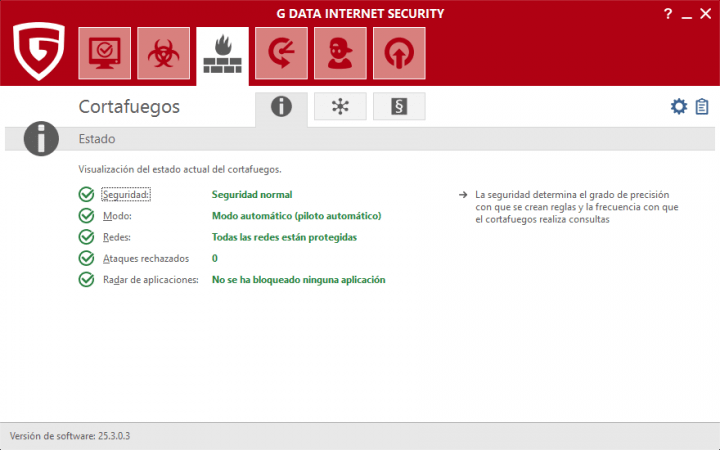Image resolution: width=720 pixels, height=450 pixels.
Task: Open the Backup restore arrow icon
Action: click(281, 53)
